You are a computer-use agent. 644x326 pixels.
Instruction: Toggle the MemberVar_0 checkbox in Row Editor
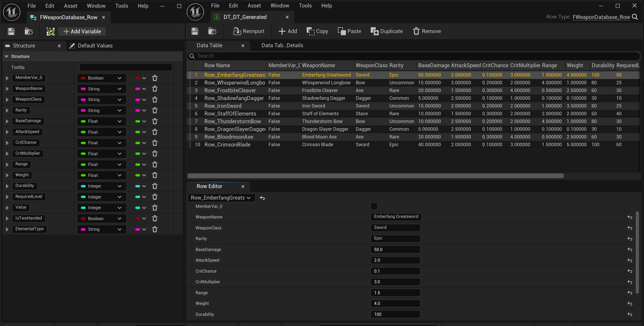click(374, 206)
